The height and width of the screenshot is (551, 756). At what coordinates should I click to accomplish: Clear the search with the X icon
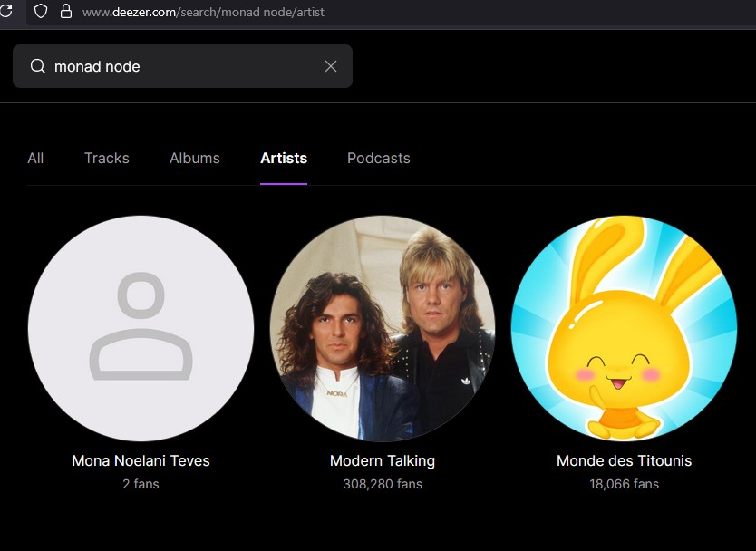[331, 66]
